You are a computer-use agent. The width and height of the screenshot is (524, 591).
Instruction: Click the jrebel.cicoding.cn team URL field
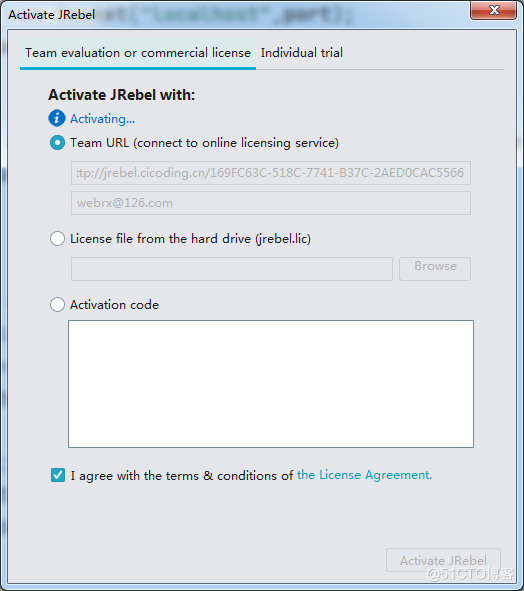(x=271, y=173)
